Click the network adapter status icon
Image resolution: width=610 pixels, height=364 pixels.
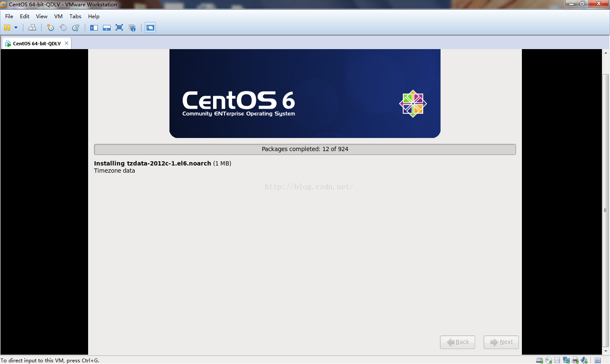566,360
